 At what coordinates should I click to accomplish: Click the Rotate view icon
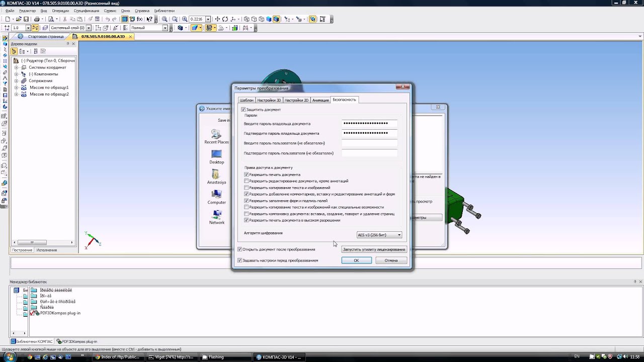point(225,19)
